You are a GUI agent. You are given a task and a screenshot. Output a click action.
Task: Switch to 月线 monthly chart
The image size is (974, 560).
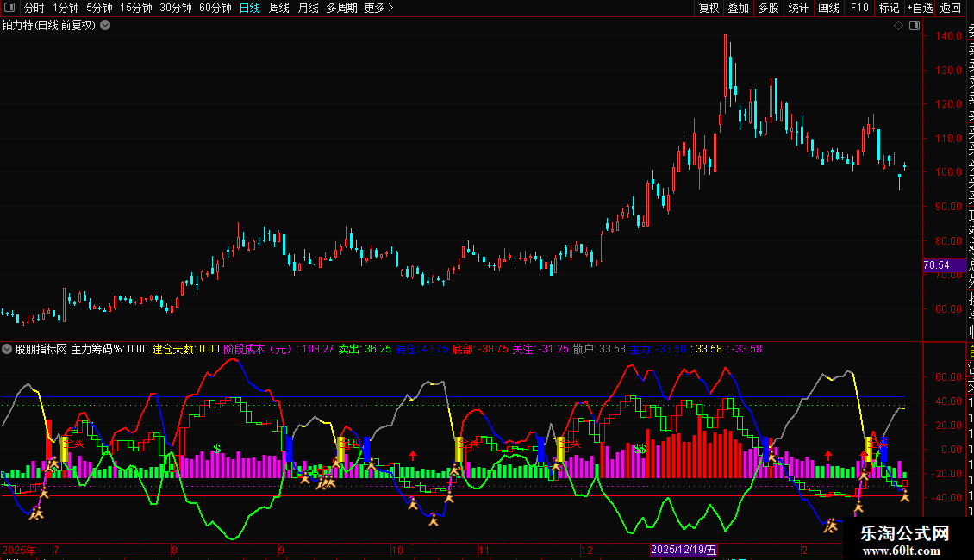point(308,8)
